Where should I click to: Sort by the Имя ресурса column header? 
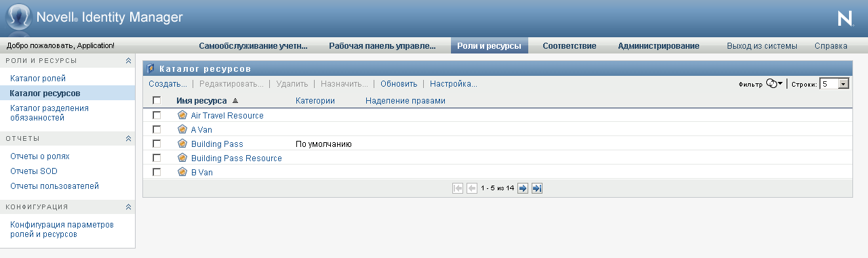pyautogui.click(x=201, y=101)
